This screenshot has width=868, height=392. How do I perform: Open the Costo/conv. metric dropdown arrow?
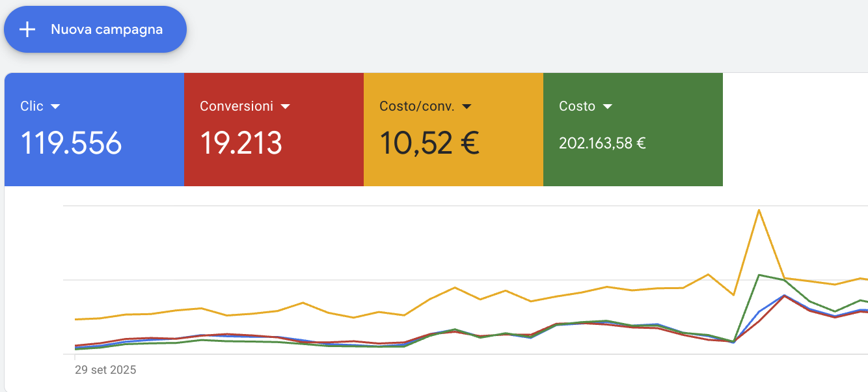pos(467,107)
